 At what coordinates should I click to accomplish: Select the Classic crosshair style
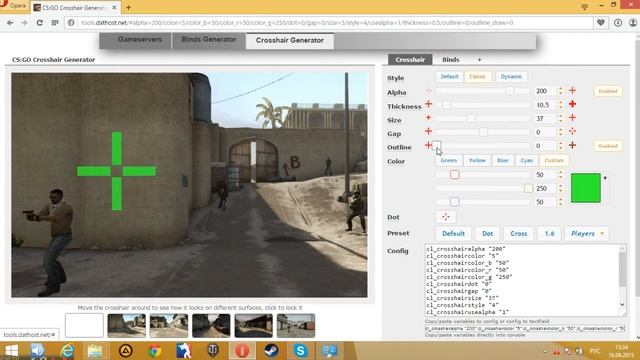(x=477, y=76)
